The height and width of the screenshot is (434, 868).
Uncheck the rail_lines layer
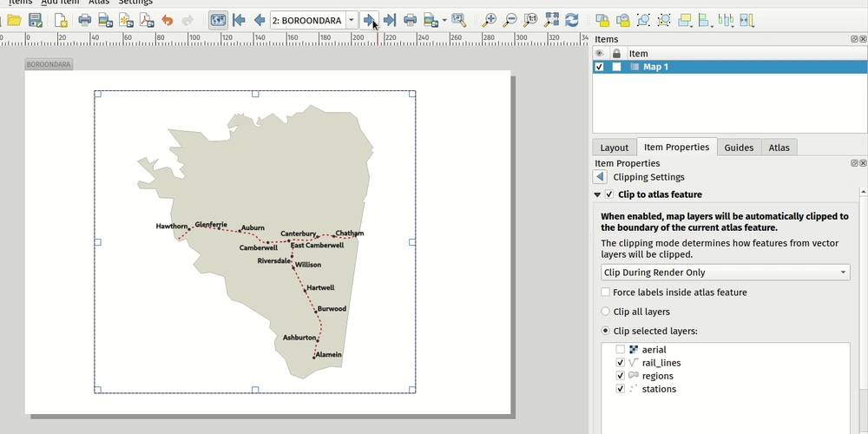[620, 363]
